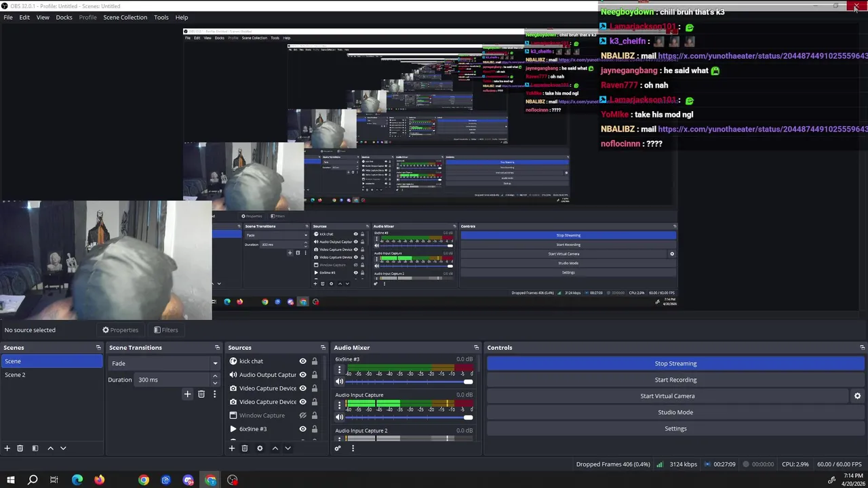Viewport: 868px width, 488px height.
Task: Open the Scene Collection menu
Action: [x=125, y=17]
